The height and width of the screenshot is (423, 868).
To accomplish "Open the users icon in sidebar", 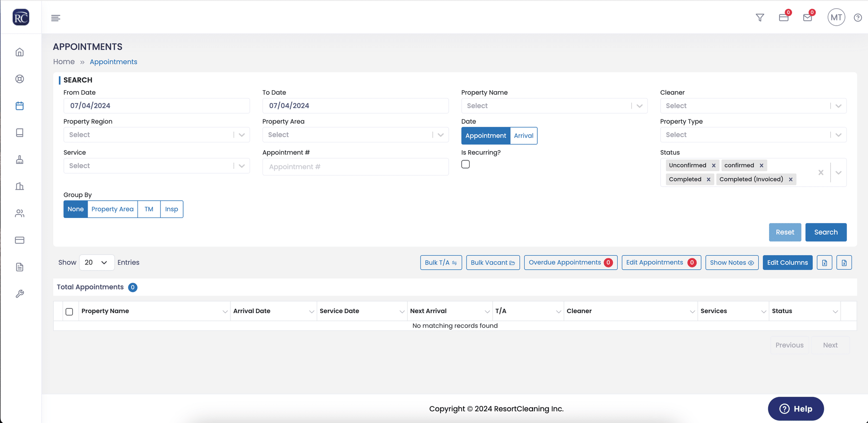I will point(20,213).
